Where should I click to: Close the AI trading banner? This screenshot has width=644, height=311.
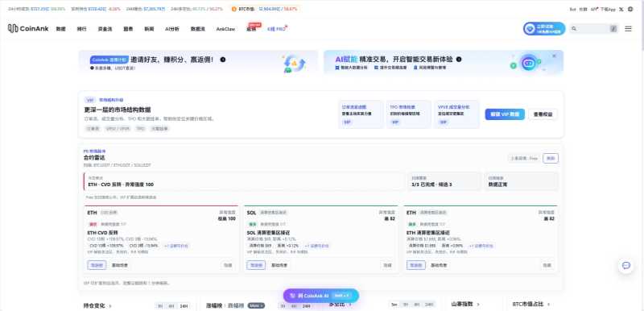[554, 56]
